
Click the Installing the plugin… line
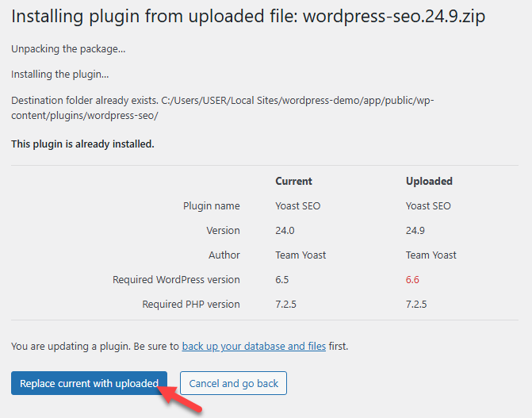(x=60, y=75)
